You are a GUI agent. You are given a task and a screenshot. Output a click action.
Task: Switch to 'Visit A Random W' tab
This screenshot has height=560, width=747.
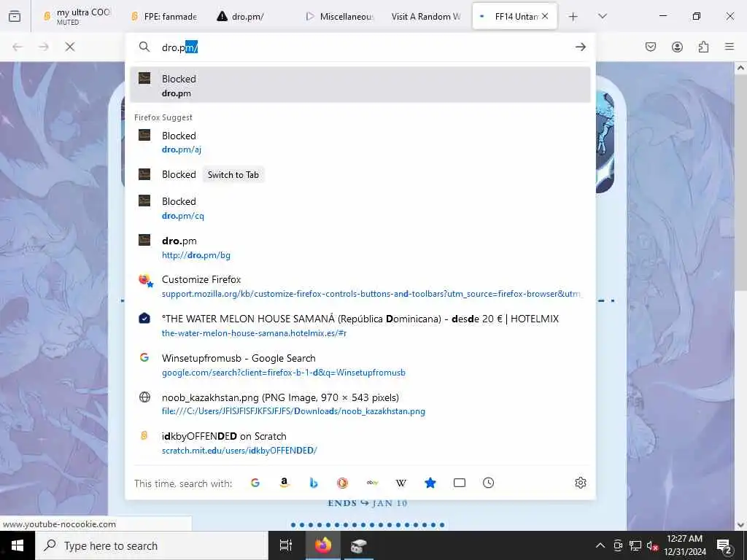[426, 16]
